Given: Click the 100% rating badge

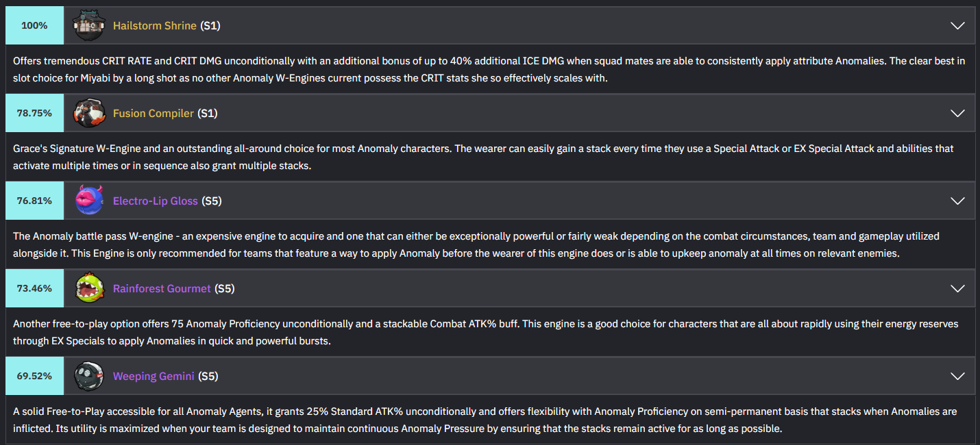Looking at the screenshot, I should pyautogui.click(x=34, y=26).
